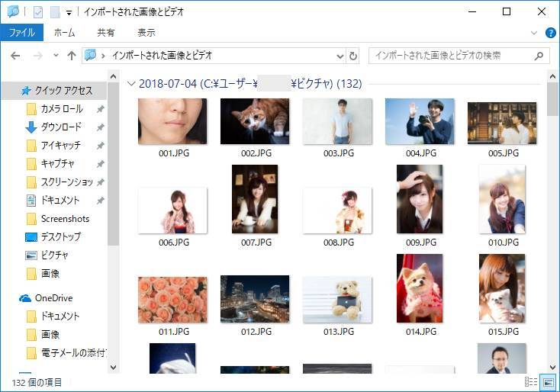The image size is (560, 392).
Task: Click the address bar location icon
Action: (90, 56)
